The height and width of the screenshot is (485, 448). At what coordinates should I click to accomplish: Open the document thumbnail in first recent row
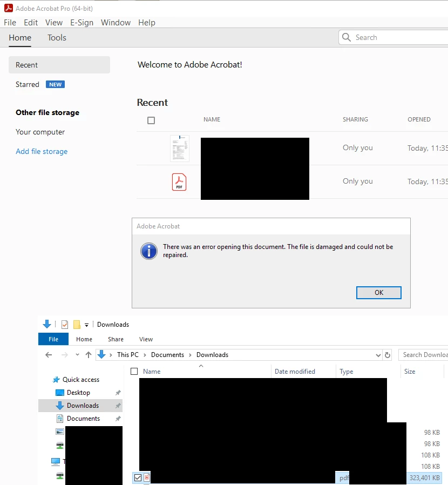[180, 148]
